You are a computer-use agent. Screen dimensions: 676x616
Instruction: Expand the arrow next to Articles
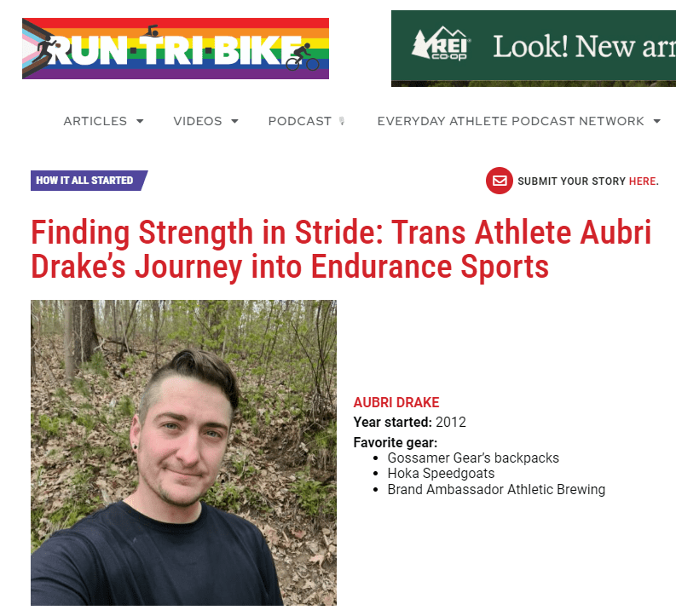140,121
